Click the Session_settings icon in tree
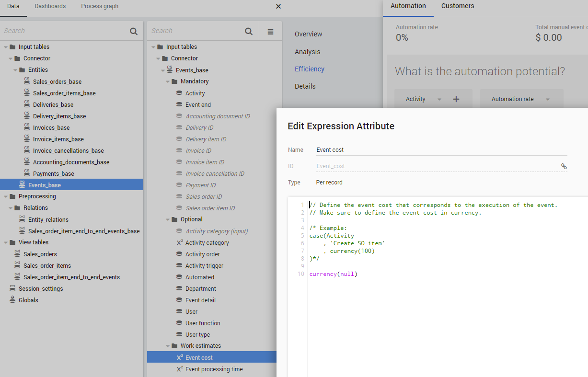Viewport: 588px width, 377px height. click(12, 288)
